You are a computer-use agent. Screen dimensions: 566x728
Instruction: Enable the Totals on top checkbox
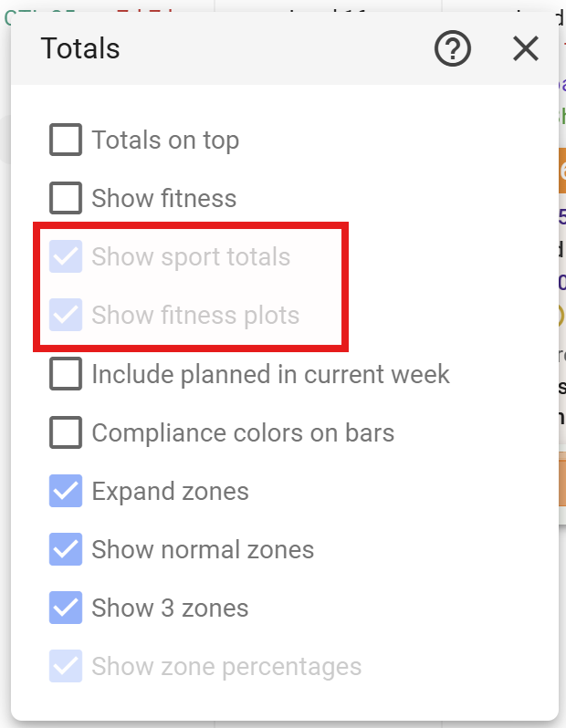point(66,140)
